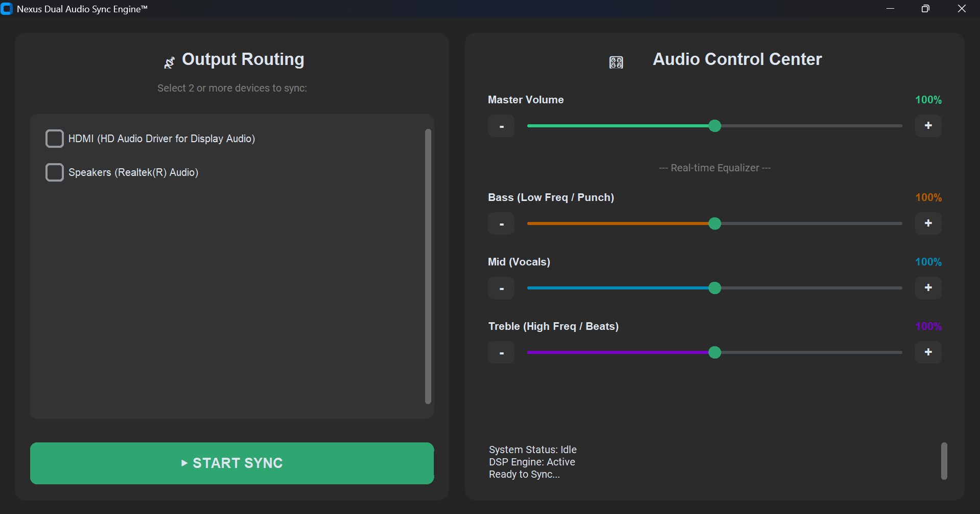980x514 pixels.
Task: Lower Bass level with minus button
Action: pyautogui.click(x=501, y=224)
